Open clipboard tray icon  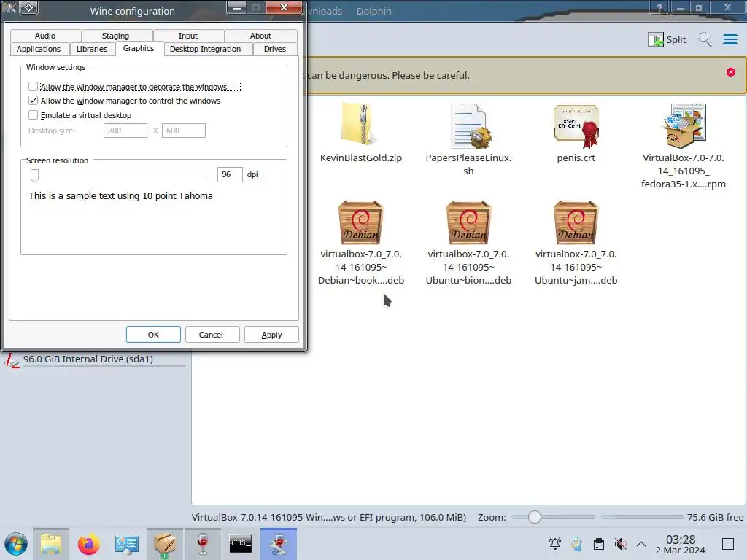(x=598, y=544)
